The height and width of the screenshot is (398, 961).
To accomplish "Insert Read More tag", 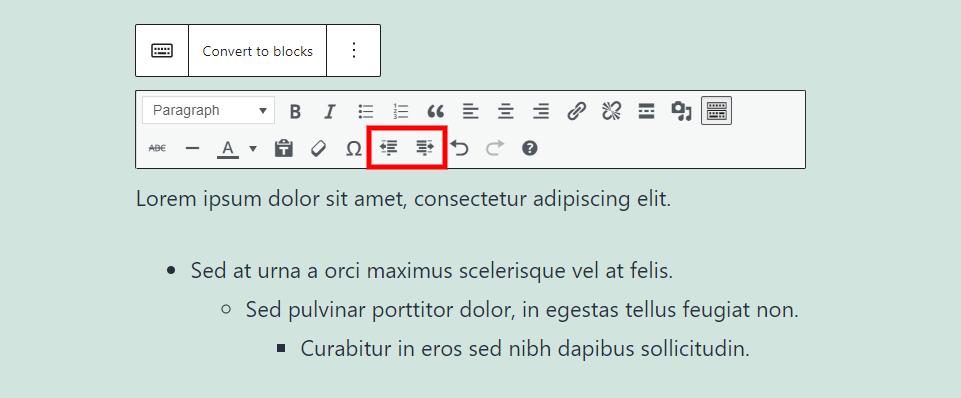I will 646,112.
